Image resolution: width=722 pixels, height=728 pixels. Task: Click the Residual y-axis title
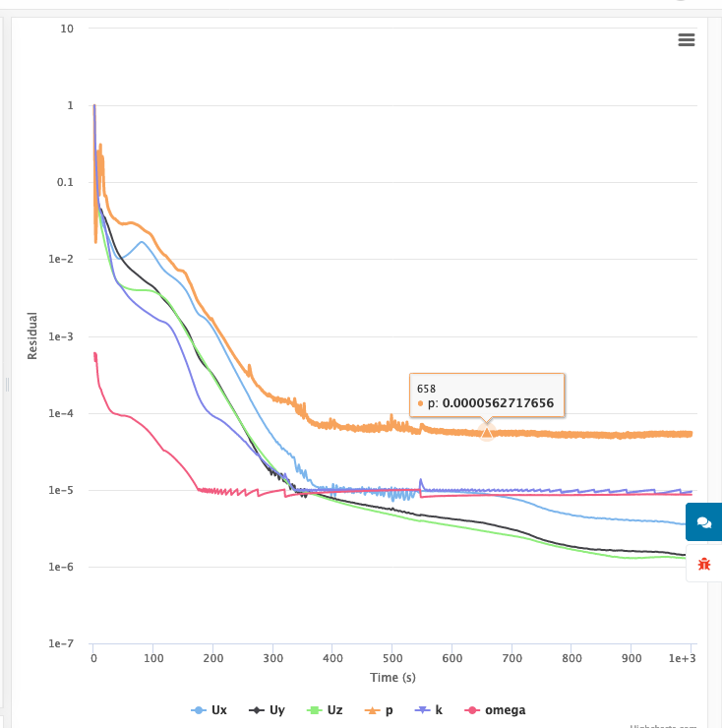coord(32,335)
